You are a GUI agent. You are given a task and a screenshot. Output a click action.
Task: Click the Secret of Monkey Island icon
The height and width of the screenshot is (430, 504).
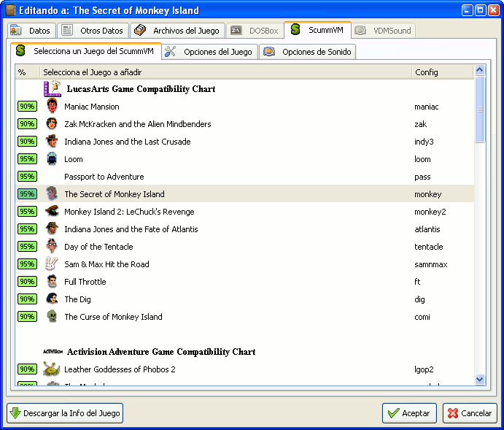52,193
